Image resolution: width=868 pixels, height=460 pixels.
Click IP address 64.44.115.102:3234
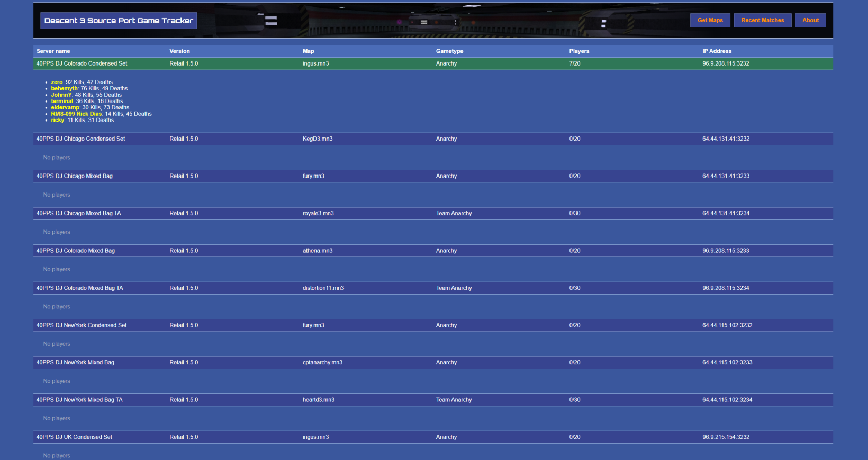point(727,400)
